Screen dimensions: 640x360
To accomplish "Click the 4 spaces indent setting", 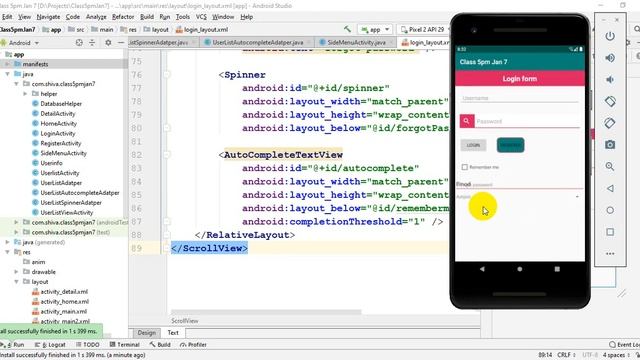I will click(x=615, y=355).
